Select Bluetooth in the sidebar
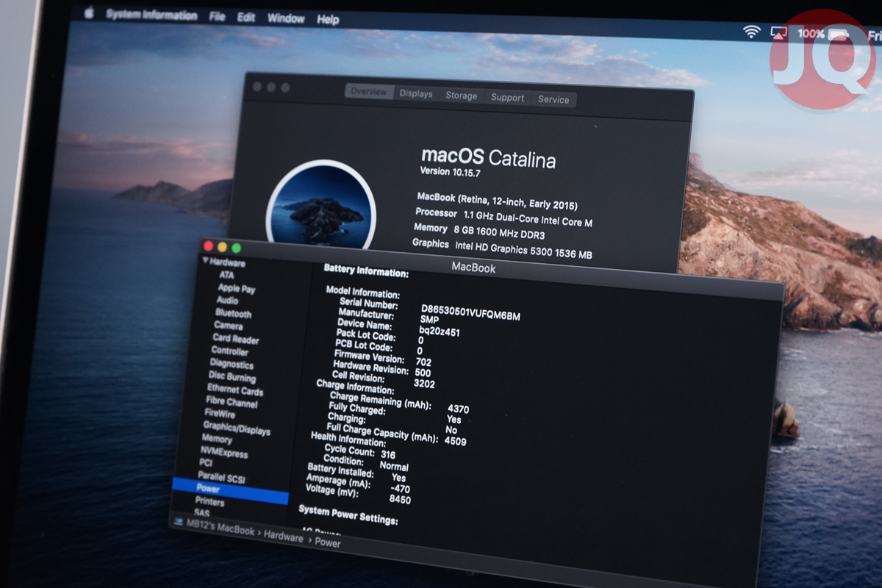882x588 pixels. coord(233,314)
